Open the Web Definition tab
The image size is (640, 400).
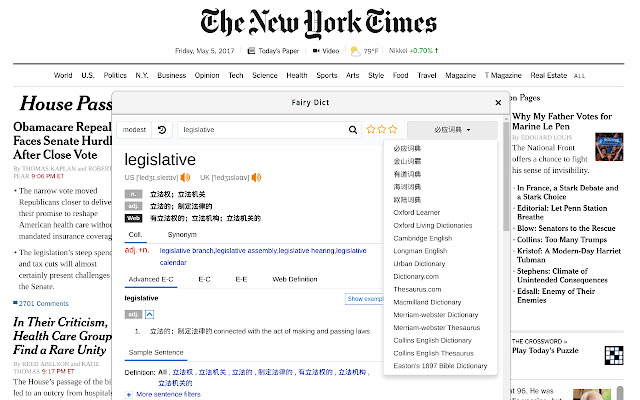tap(295, 279)
